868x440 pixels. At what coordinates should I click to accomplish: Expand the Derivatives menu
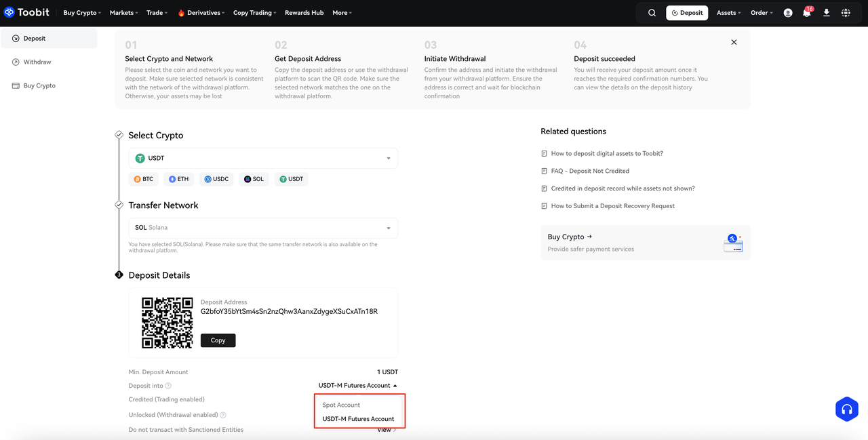point(202,13)
